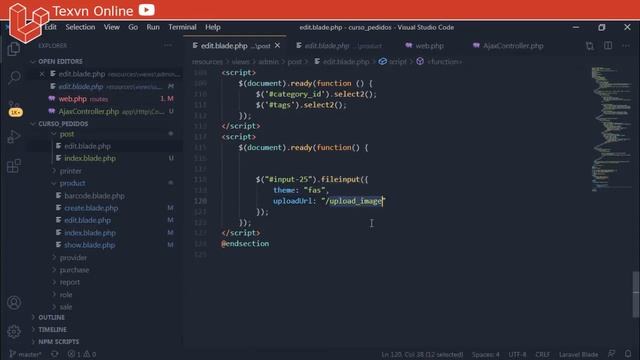Open create.blade.php in product folder
This screenshot has height=360, width=640.
[91, 208]
